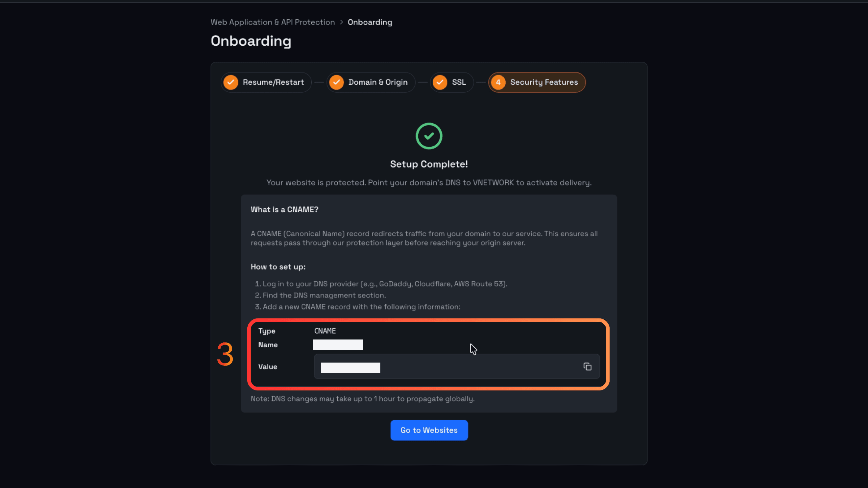Click the DNS propagation note text

[x=363, y=399]
